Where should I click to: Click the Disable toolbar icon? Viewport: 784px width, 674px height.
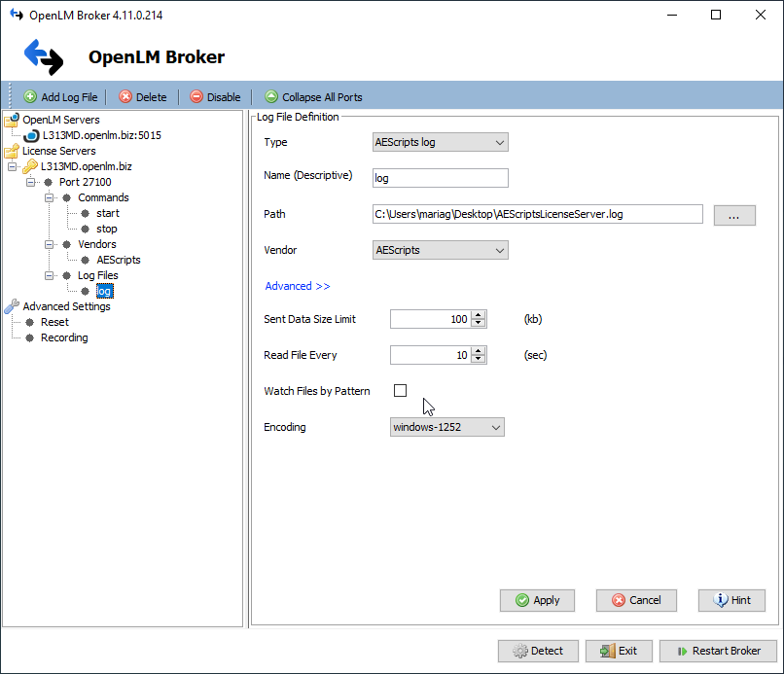pyautogui.click(x=196, y=97)
